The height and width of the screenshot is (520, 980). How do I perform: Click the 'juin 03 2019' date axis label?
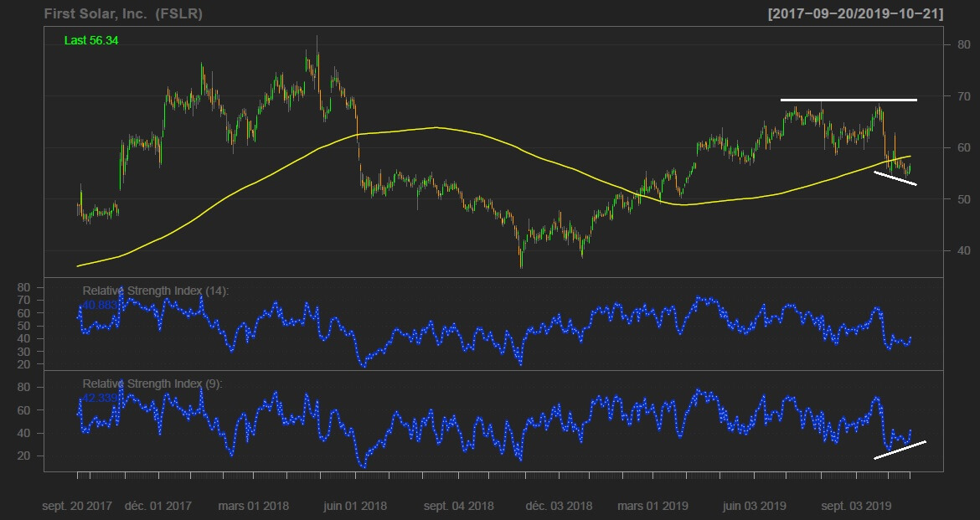[x=755, y=506]
